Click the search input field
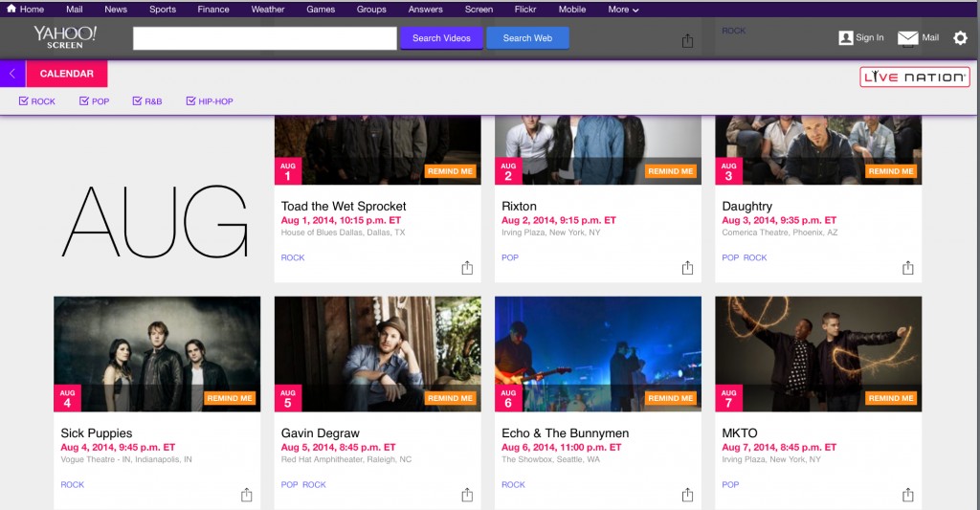 (x=265, y=38)
